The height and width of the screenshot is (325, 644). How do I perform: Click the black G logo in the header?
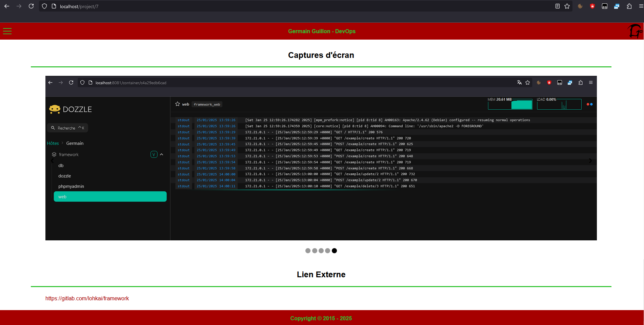pos(635,31)
